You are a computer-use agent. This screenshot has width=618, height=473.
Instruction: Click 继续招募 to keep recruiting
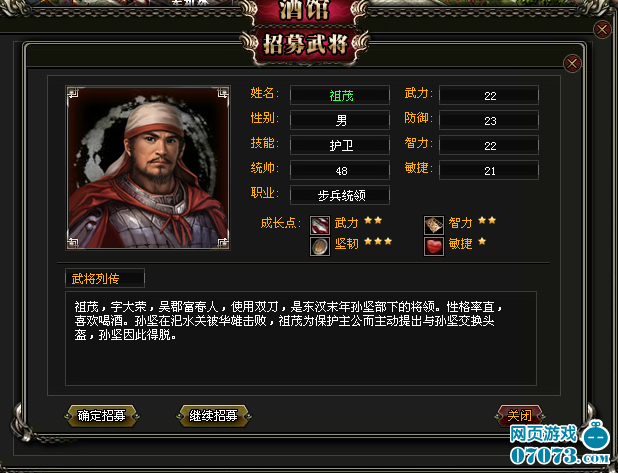pos(213,416)
